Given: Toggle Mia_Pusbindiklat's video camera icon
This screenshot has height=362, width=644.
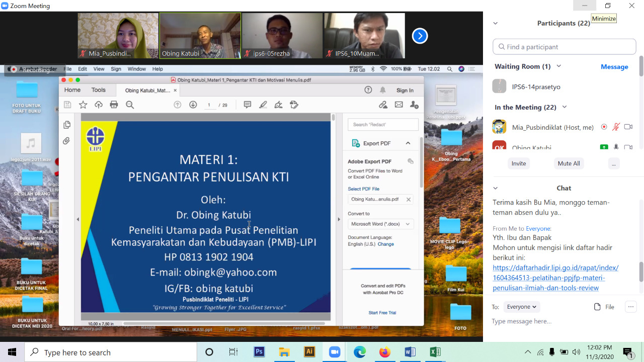Looking at the screenshot, I should tap(628, 127).
